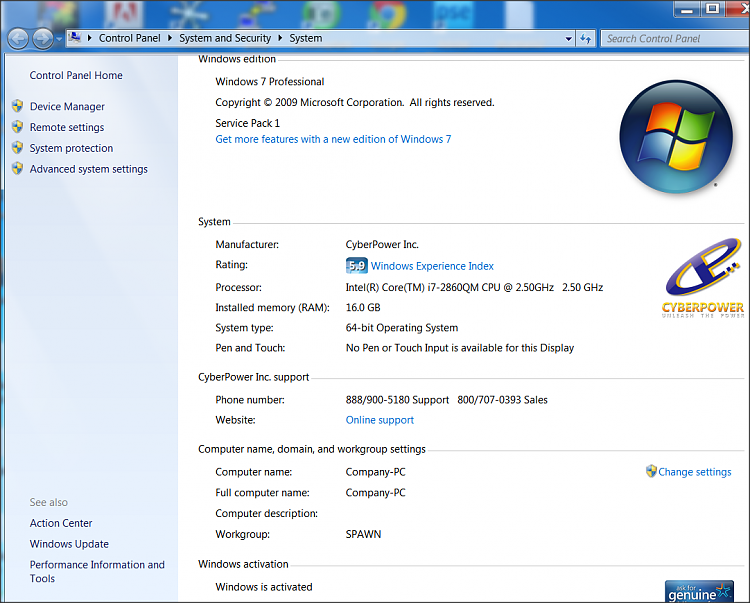The width and height of the screenshot is (750, 603).
Task: Click the 64-bit Operating System value
Action: coord(402,328)
